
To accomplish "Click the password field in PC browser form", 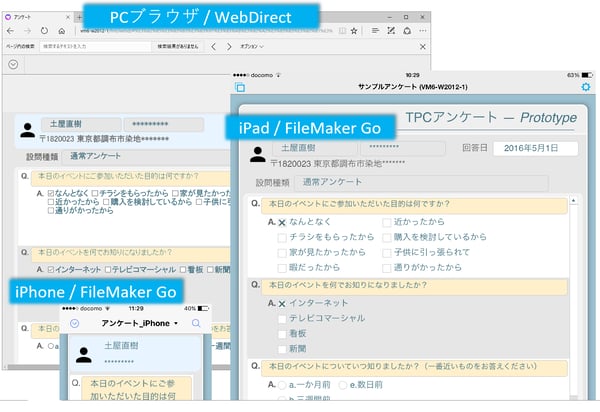I will tap(163, 124).
